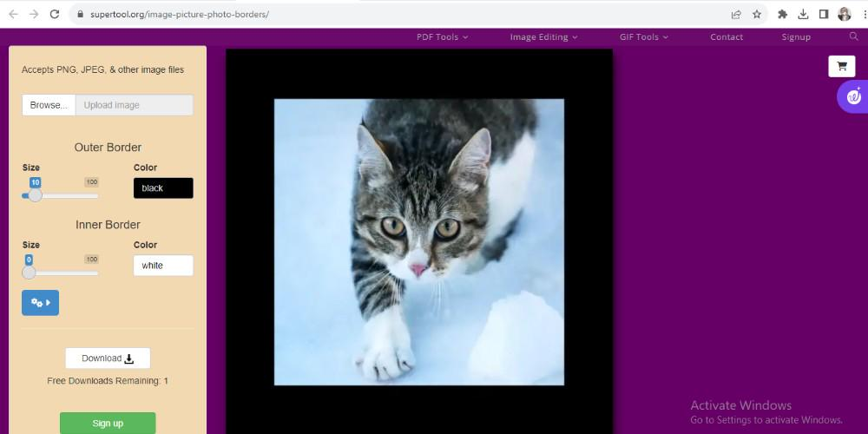Viewport: 868px width, 434px height.
Task: Click the Browse... file button
Action: pos(49,105)
